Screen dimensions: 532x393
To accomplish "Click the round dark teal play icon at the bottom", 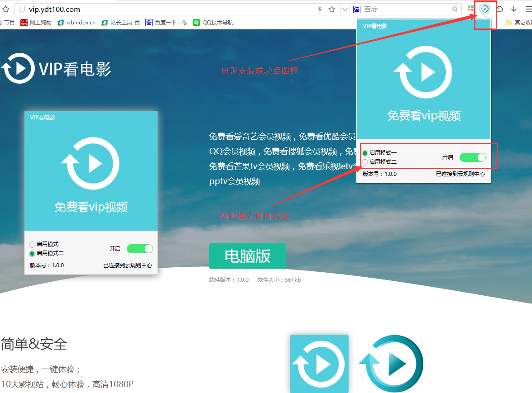I will click(391, 364).
